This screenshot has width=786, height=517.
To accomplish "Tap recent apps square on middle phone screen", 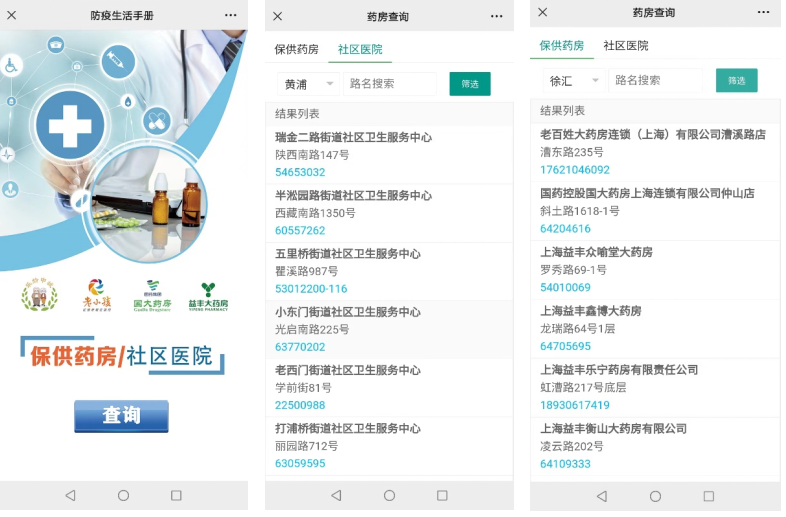I will [442, 495].
